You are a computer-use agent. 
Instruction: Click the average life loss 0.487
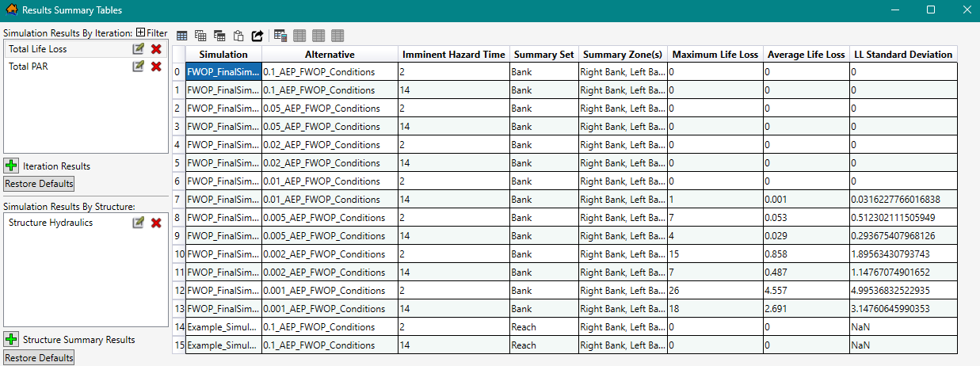click(x=806, y=273)
